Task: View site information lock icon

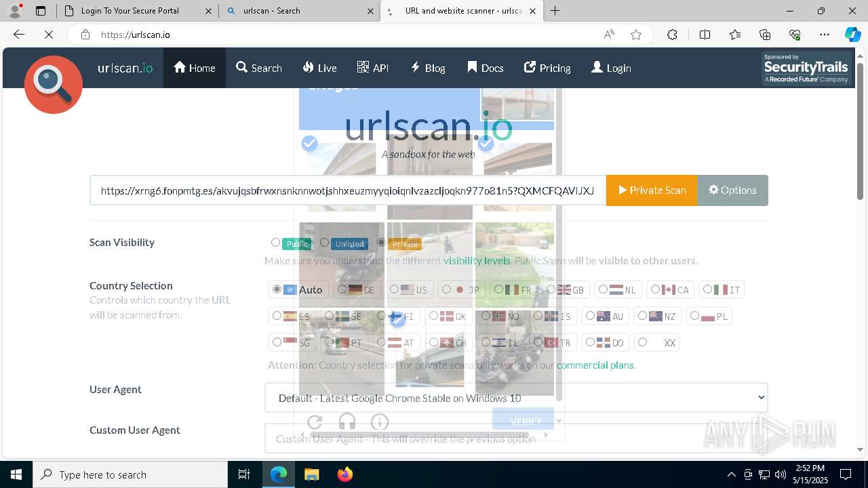Action: pos(85,35)
